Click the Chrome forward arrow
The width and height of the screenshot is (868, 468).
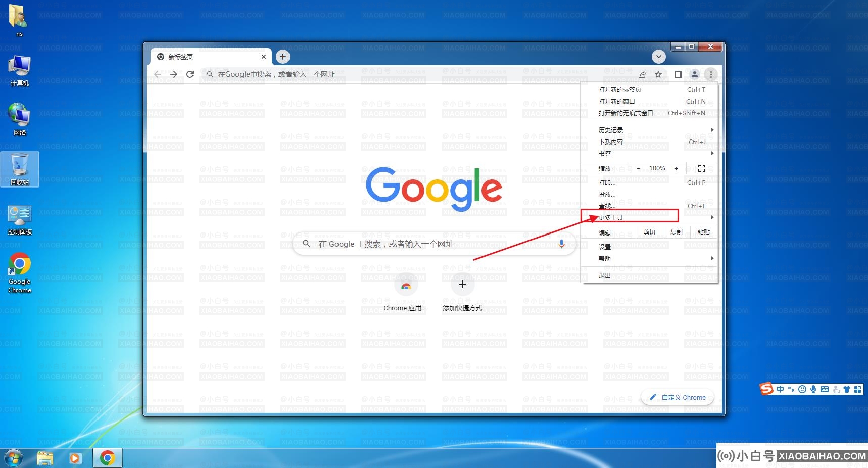pyautogui.click(x=174, y=74)
